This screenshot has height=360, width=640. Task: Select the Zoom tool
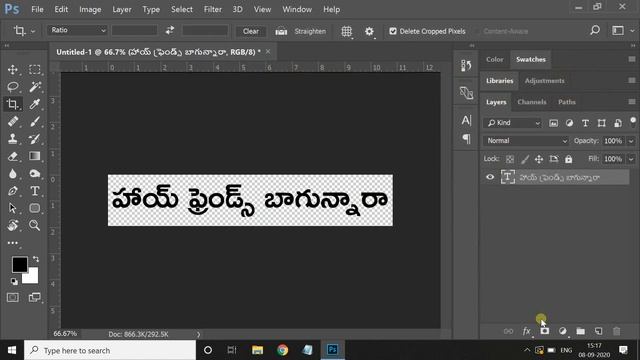pos(35,225)
